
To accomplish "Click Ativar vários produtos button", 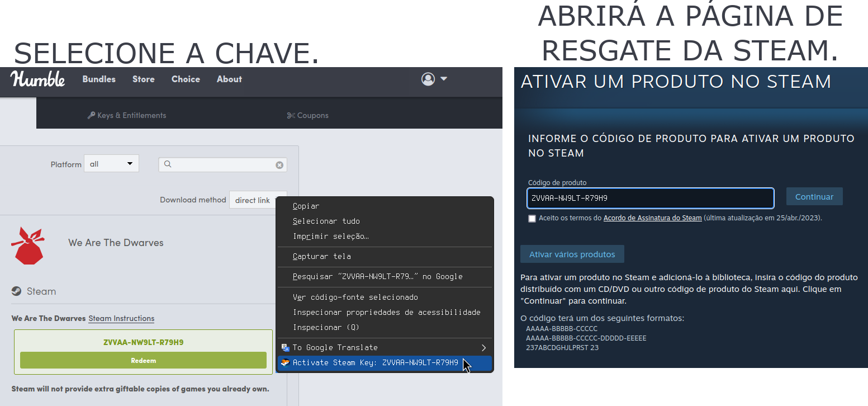I will coord(572,254).
